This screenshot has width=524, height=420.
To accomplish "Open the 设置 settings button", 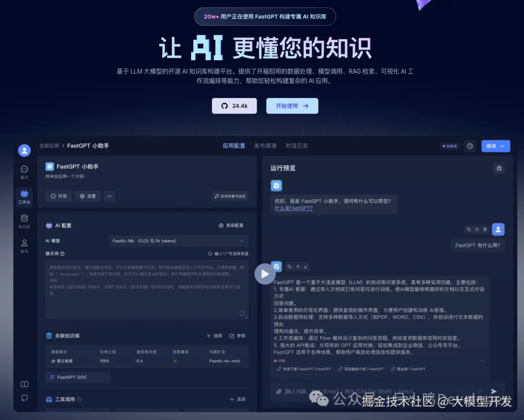I will tap(87, 196).
